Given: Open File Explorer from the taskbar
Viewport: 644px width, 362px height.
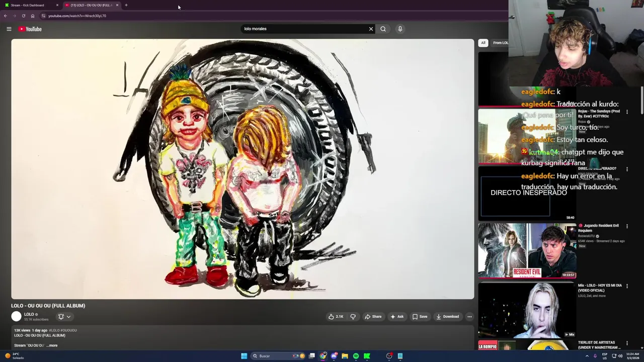Looking at the screenshot, I should click(x=345, y=356).
